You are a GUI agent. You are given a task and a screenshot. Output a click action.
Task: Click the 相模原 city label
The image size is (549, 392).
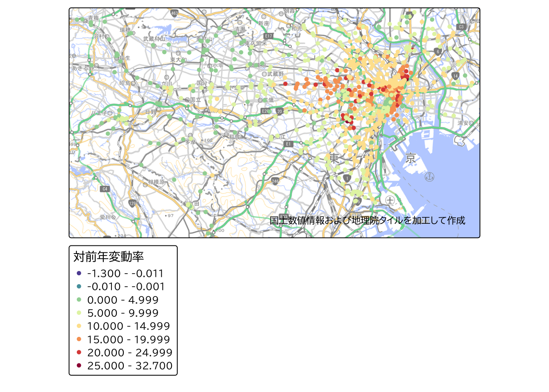pos(156,182)
